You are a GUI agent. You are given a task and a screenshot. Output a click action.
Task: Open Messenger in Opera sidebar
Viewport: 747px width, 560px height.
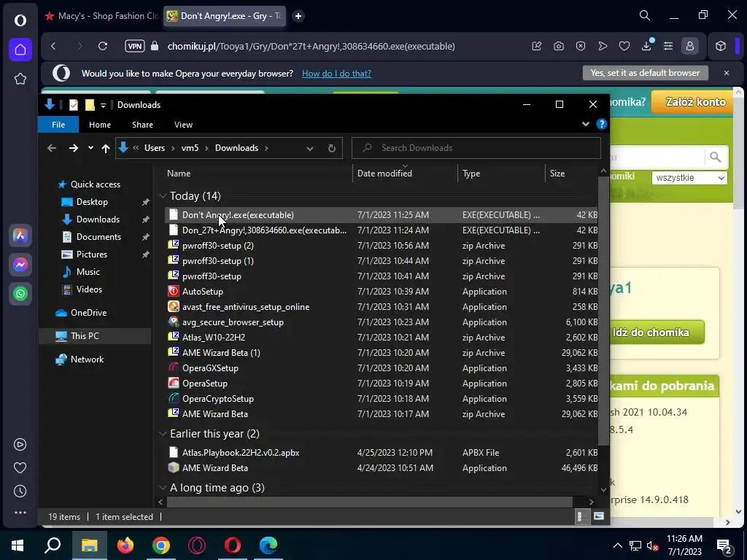pos(20,264)
